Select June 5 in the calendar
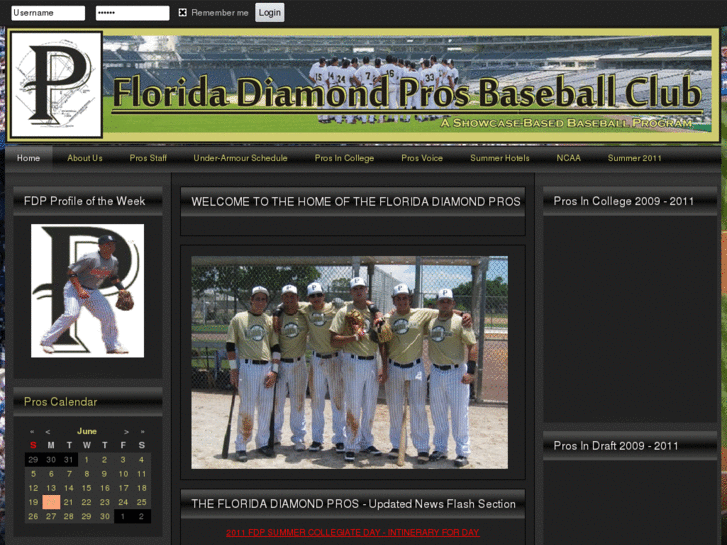Screen dimensions: 727x545 click(33, 474)
